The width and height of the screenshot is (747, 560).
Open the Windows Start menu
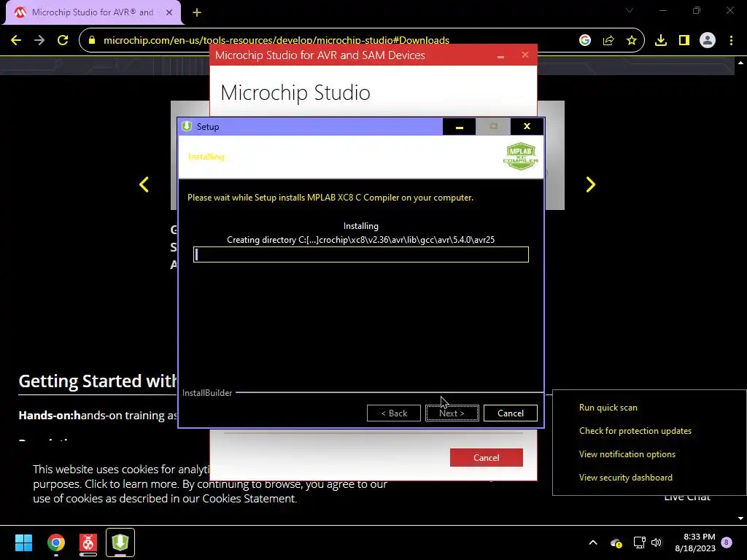[24, 542]
